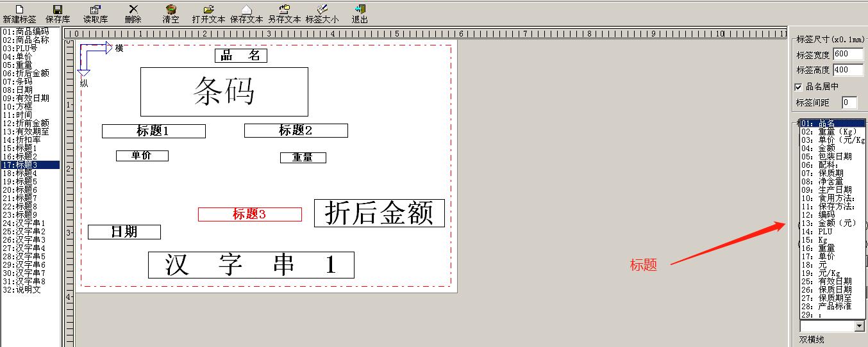Select the red 标题3 element on canvas
The height and width of the screenshot is (347, 868).
[250, 214]
